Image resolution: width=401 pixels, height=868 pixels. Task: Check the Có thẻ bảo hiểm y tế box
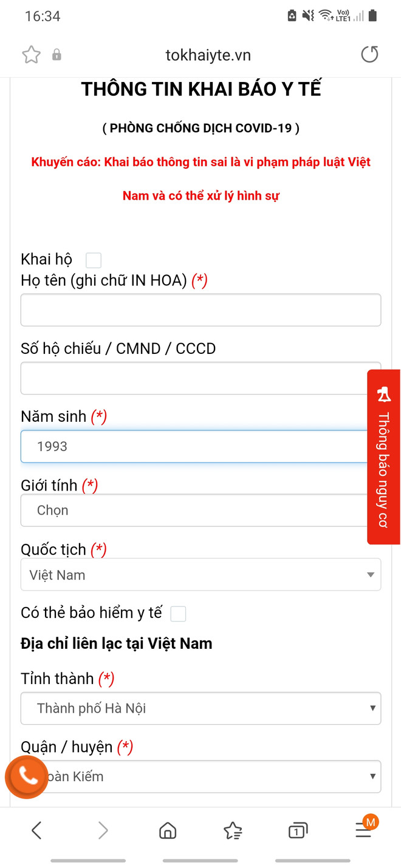click(x=178, y=614)
